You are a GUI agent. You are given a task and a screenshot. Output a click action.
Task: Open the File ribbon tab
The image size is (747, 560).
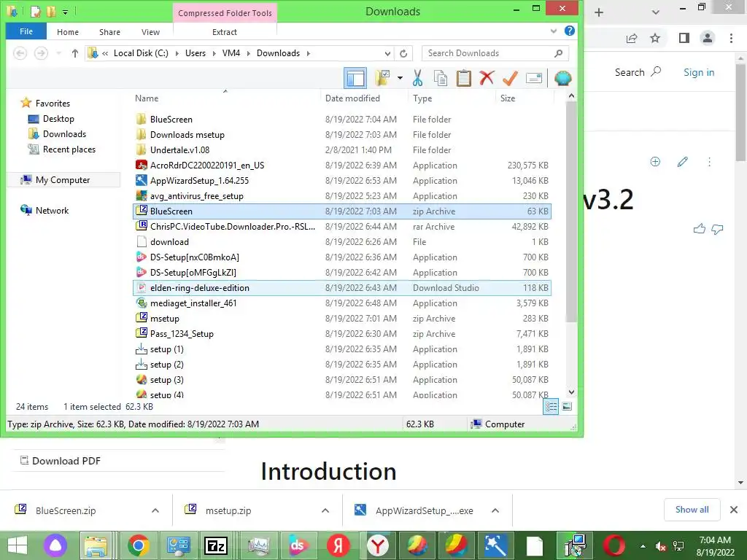pos(26,31)
